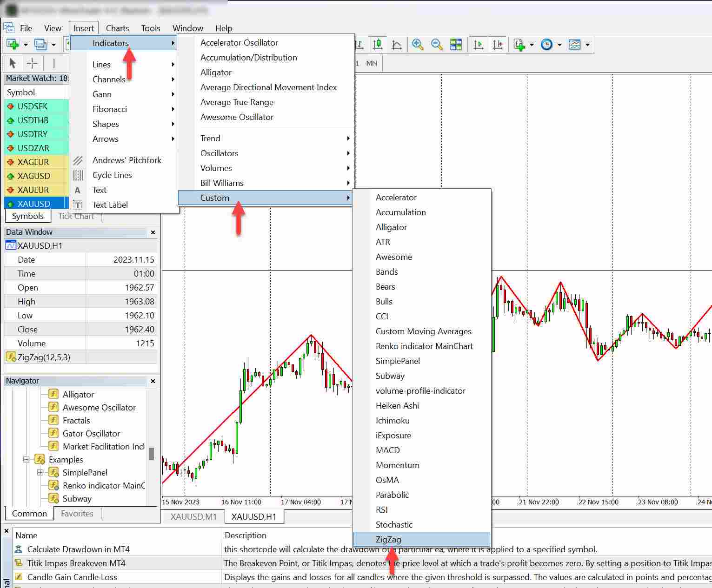Select ZigZag from Custom indicators
The height and width of the screenshot is (588, 712).
click(x=422, y=540)
